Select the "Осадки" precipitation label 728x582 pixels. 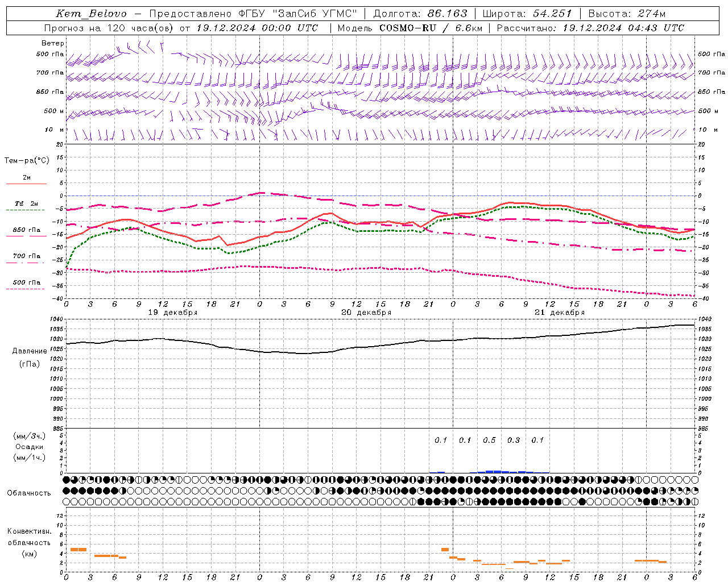point(30,447)
